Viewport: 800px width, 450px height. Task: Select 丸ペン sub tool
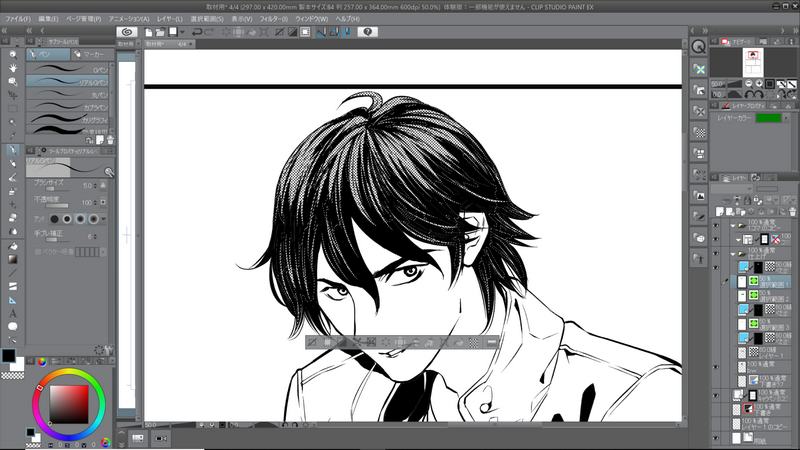[x=67, y=94]
